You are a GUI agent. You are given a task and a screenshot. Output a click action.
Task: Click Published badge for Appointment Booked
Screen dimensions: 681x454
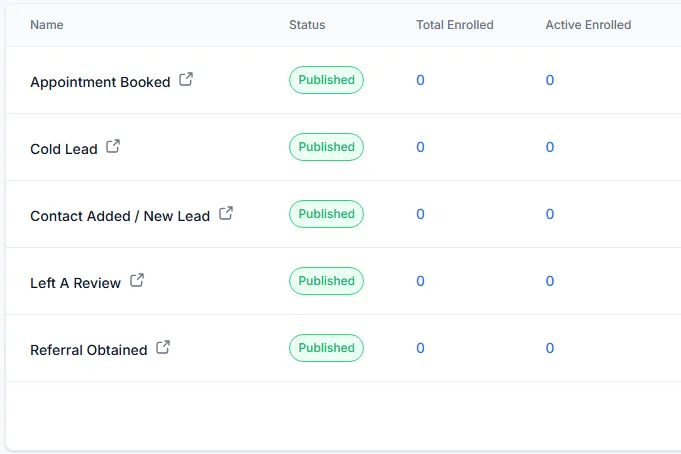(326, 80)
